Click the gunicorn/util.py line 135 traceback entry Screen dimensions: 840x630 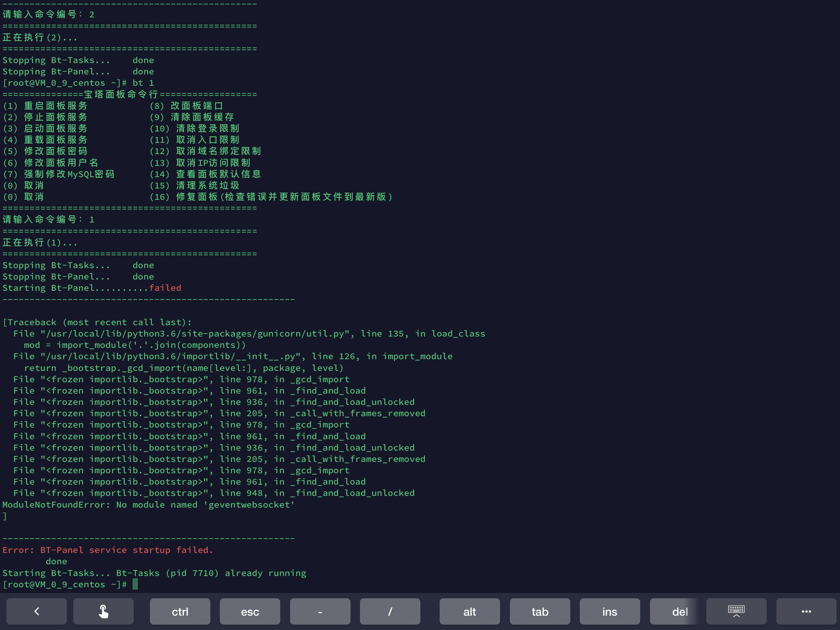249,334
